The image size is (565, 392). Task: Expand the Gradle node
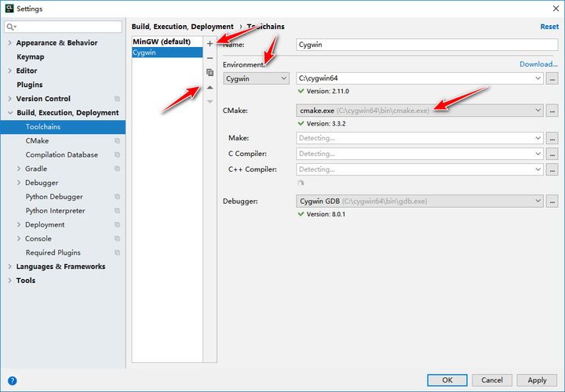pyautogui.click(x=19, y=169)
